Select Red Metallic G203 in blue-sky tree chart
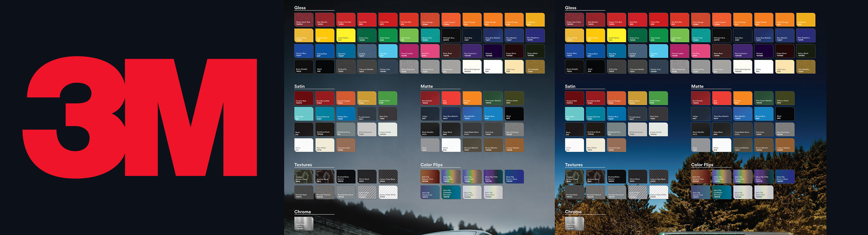 click(x=595, y=20)
